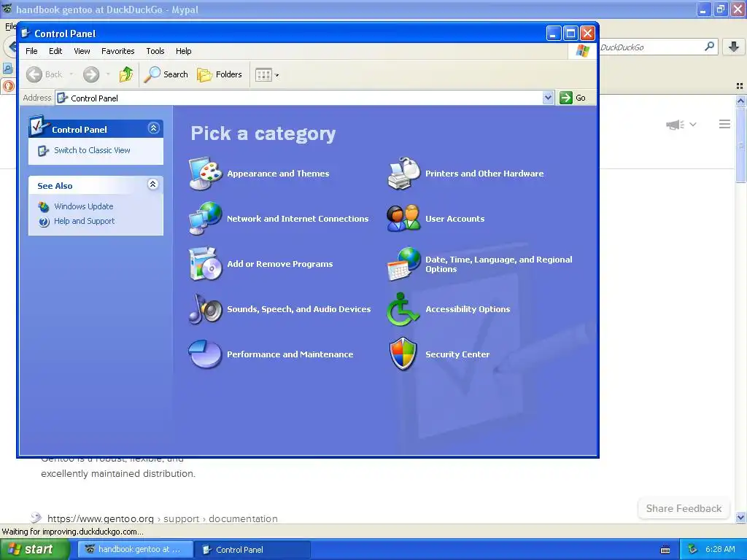Click the Mypal page scrollbar down arrow

tap(740, 518)
